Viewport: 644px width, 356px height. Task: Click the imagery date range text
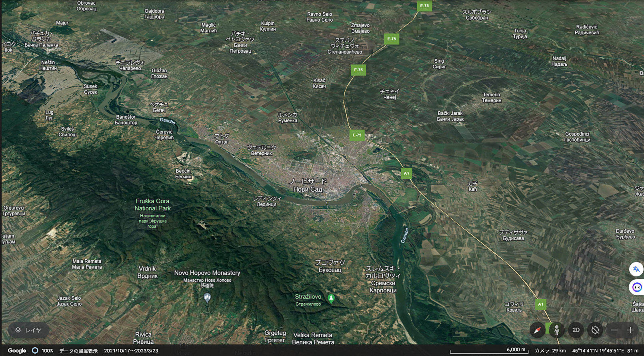(x=131, y=351)
